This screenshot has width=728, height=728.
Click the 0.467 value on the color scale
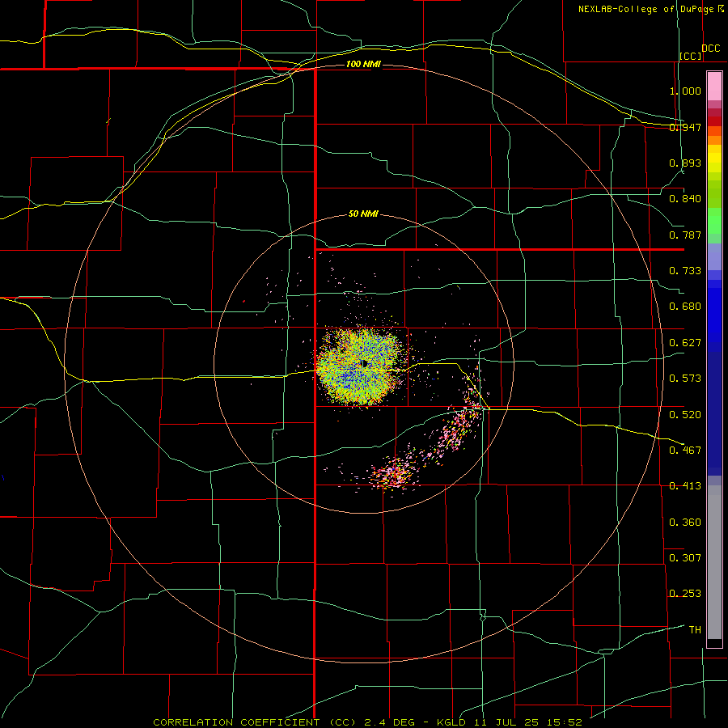685,451
